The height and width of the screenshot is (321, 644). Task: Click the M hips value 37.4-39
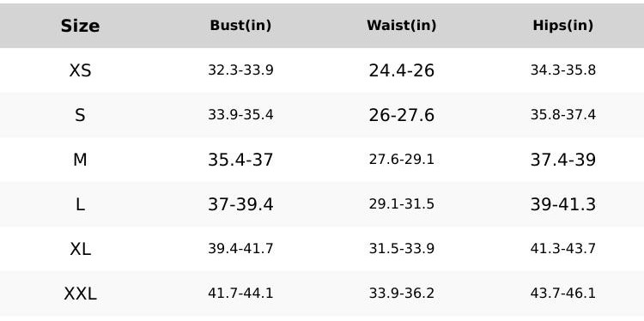pyautogui.click(x=562, y=160)
